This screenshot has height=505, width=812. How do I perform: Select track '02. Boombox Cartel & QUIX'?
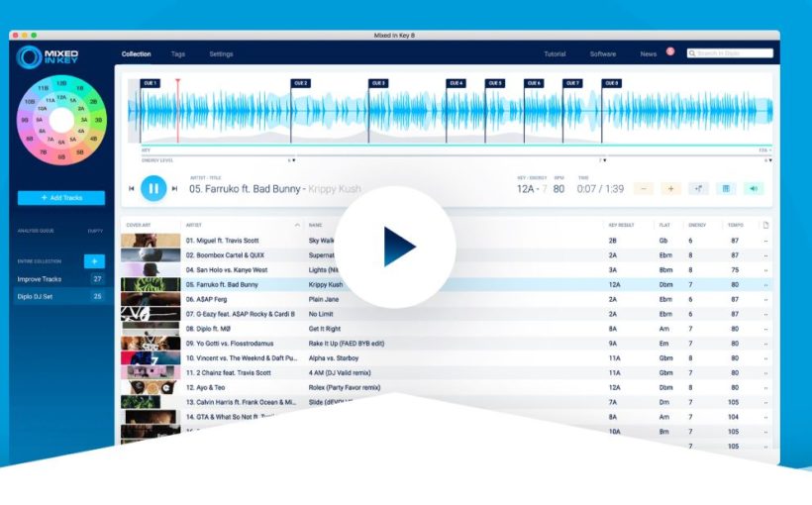[225, 255]
